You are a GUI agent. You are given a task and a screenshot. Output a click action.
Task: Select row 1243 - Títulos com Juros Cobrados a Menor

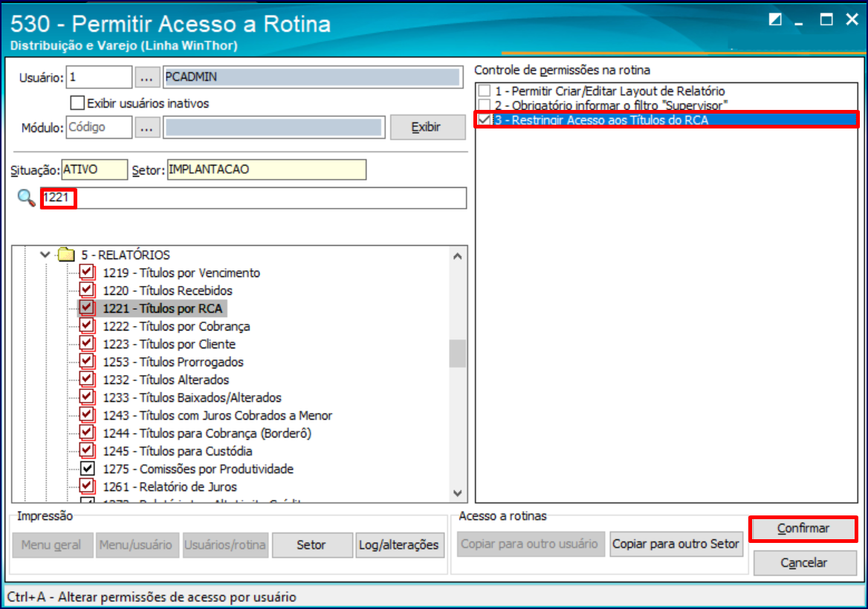[218, 415]
